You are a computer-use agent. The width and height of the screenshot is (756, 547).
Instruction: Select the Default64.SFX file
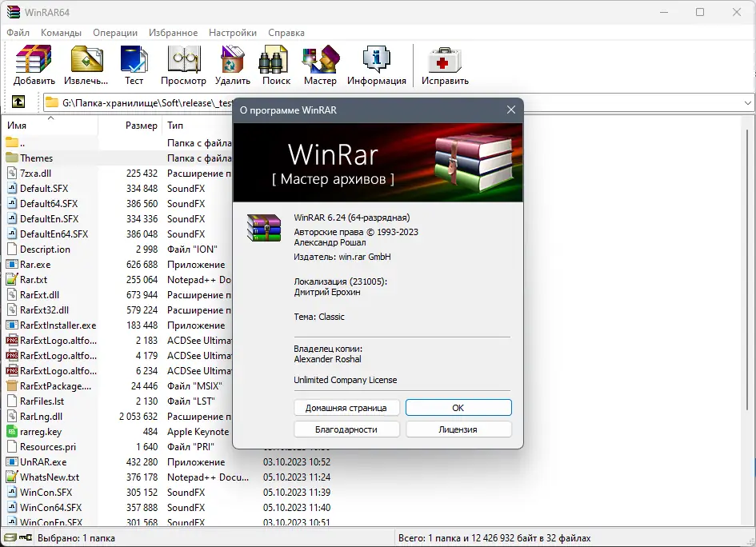[x=49, y=203]
